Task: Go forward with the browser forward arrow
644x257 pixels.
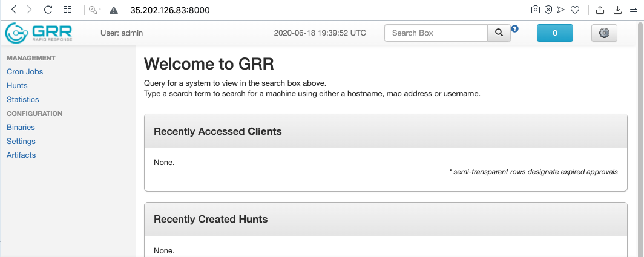Action: click(29, 10)
